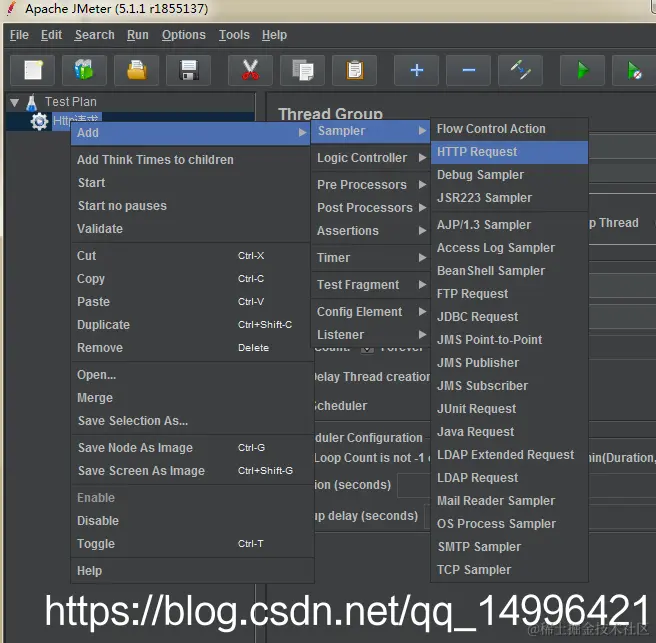This screenshot has height=643, width=656.
Task: Click the Toggle enable/disable toolbar icon
Action: point(520,70)
